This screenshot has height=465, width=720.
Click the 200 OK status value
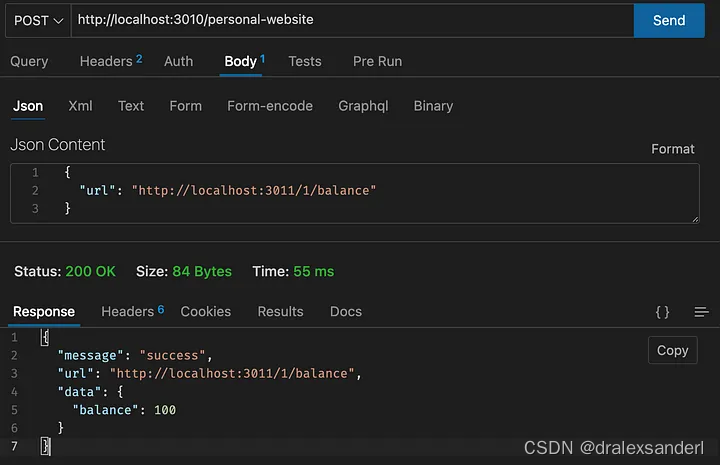tap(90, 271)
